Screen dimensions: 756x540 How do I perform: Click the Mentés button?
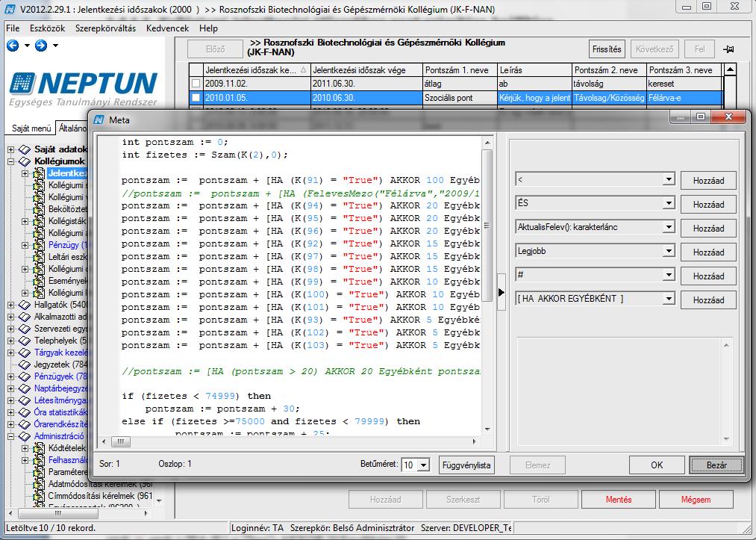click(x=619, y=500)
